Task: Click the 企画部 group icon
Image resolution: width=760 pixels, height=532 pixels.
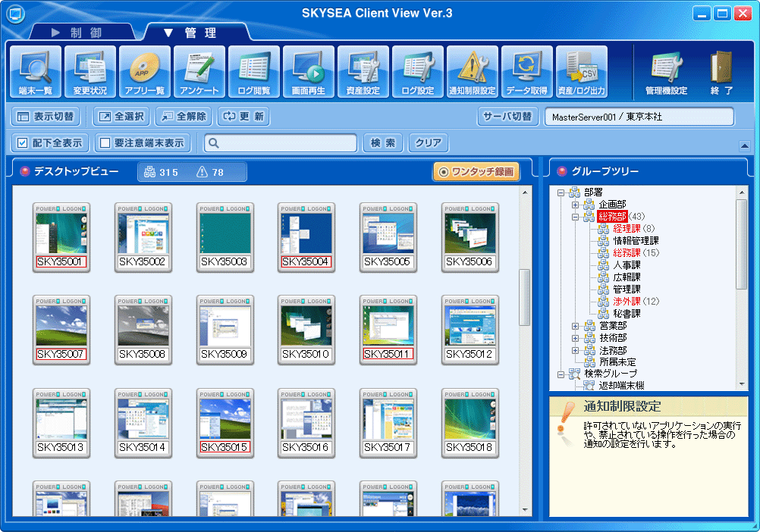Action: click(589, 205)
